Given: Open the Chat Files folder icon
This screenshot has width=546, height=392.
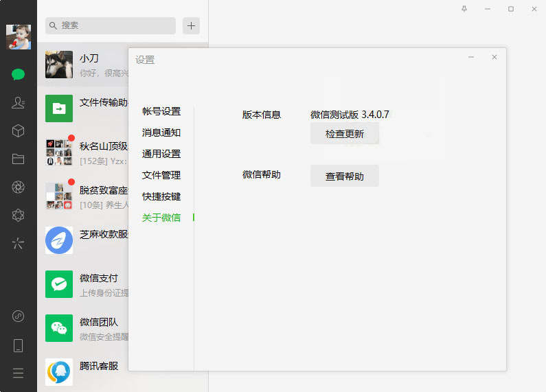Looking at the screenshot, I should click(x=19, y=159).
